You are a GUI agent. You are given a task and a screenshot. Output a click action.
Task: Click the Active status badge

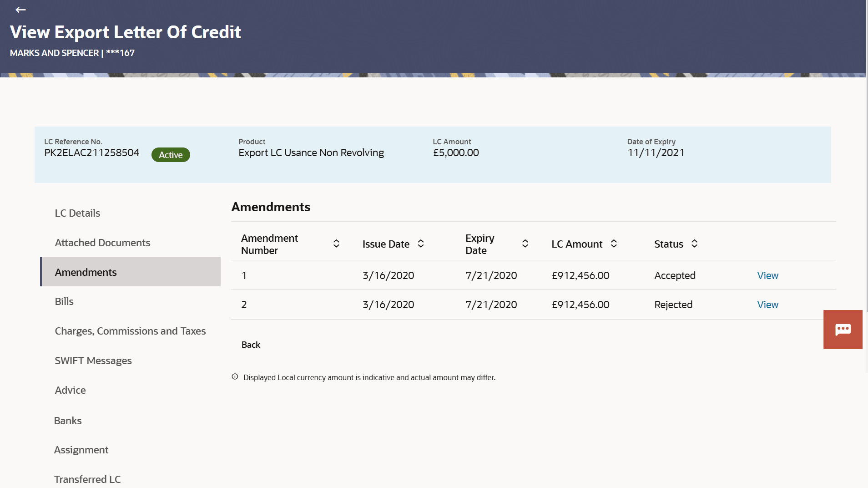(171, 155)
